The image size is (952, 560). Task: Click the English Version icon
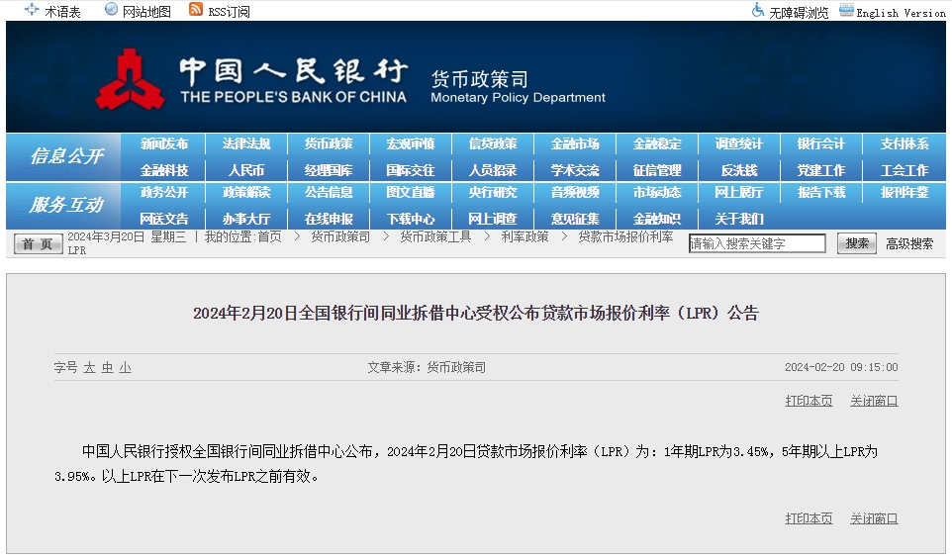(x=846, y=10)
